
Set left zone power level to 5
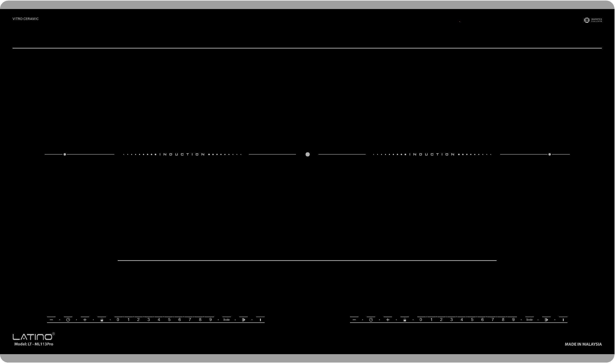[169, 320]
